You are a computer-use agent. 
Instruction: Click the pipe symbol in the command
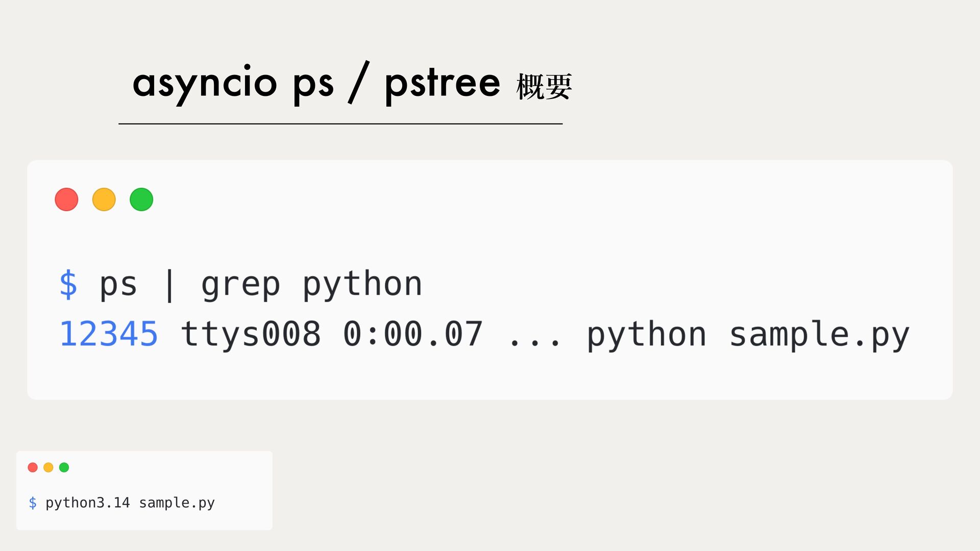pyautogui.click(x=169, y=286)
